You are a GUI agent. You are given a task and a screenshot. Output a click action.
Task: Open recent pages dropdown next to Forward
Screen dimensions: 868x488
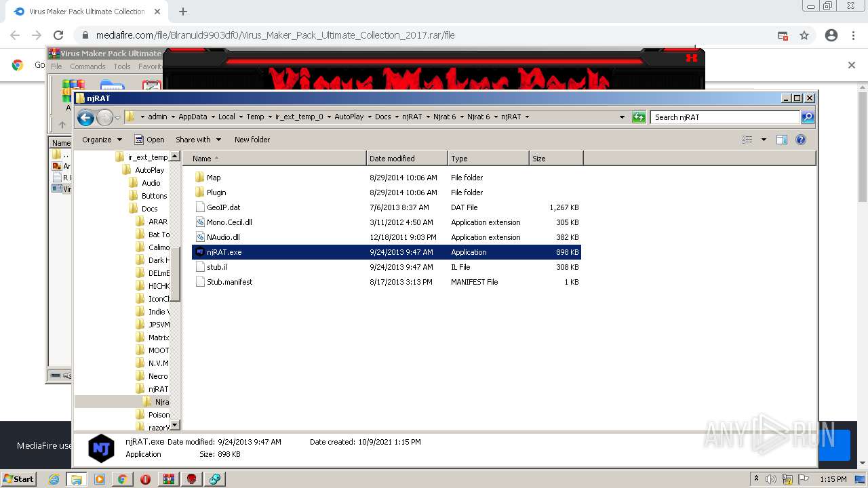pos(117,117)
